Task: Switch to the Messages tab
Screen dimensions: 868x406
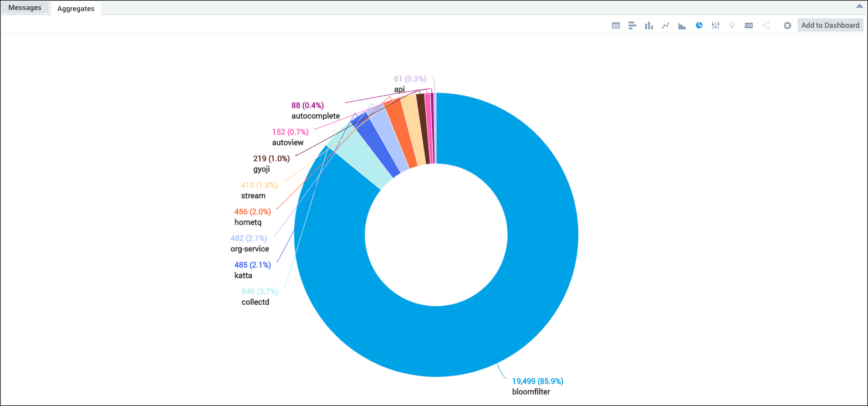Action: click(x=25, y=8)
